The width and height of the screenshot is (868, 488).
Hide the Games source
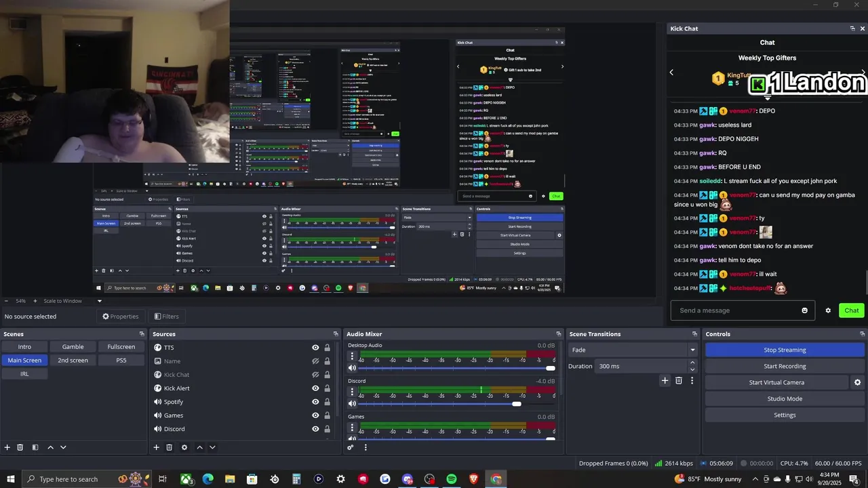click(315, 415)
